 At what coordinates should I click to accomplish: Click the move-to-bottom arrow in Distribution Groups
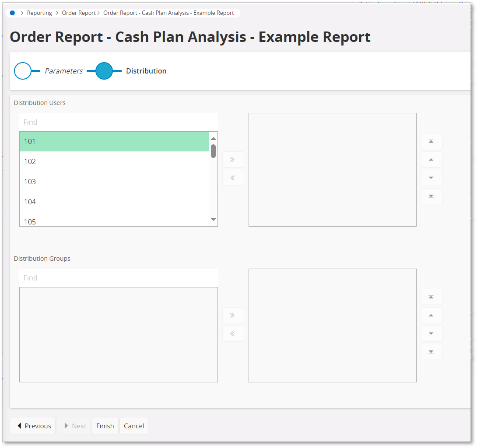[431, 352]
